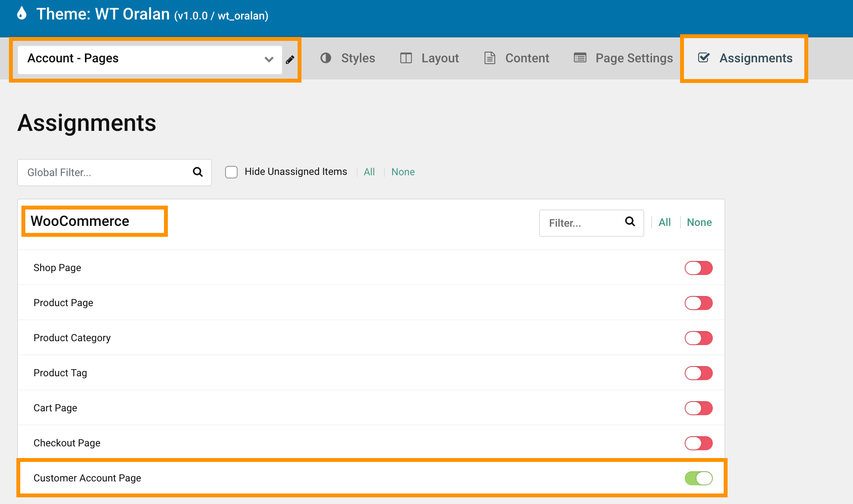Click the Assignments checkmark icon
This screenshot has width=853, height=504.
pyautogui.click(x=703, y=58)
